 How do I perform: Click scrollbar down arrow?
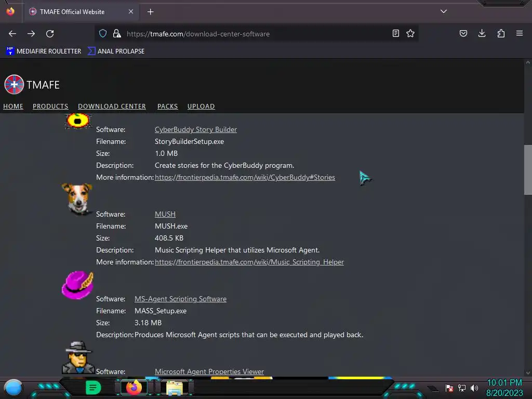528,373
